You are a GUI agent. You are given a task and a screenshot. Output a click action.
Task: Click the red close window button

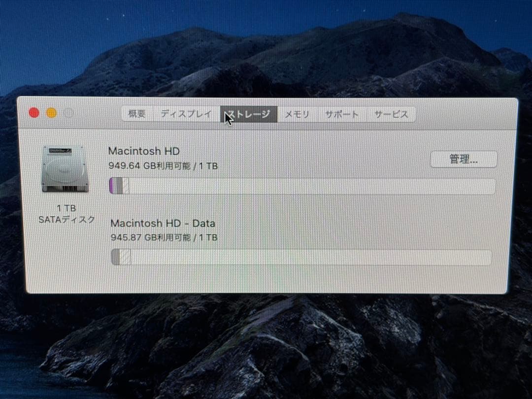[34, 113]
